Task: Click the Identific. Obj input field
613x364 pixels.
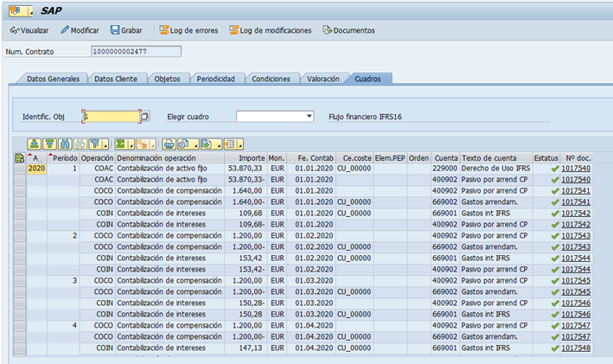Action: pos(110,116)
